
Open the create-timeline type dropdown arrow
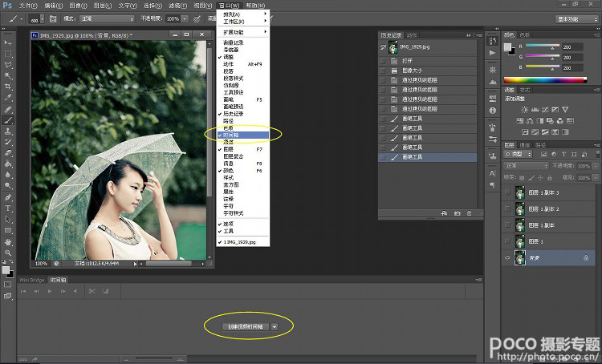coord(275,327)
